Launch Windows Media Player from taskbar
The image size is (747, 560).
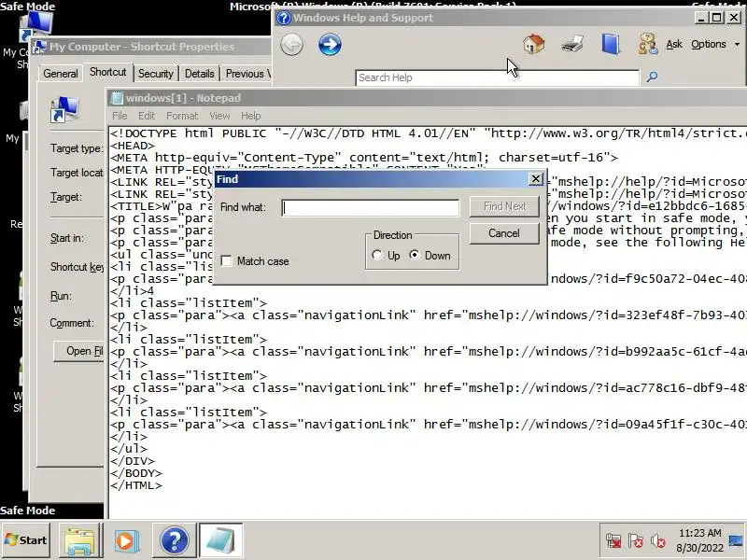pos(127,541)
